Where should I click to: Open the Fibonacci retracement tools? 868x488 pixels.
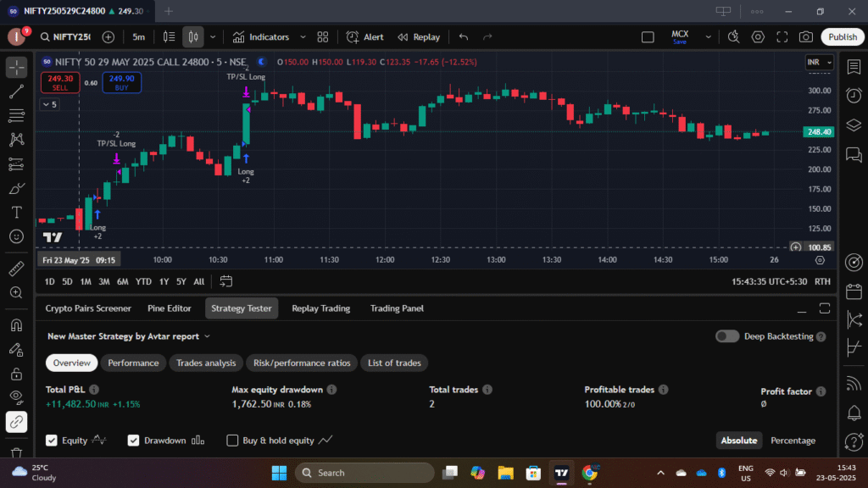point(17,115)
